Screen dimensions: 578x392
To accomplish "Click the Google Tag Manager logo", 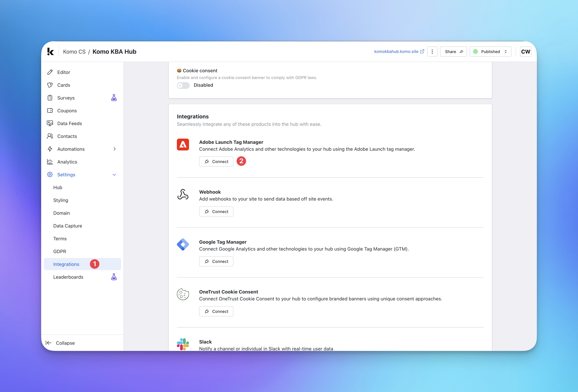I will tap(183, 244).
